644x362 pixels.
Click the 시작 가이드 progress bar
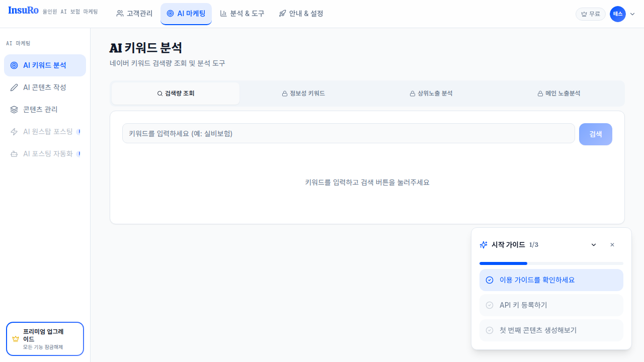click(x=551, y=263)
